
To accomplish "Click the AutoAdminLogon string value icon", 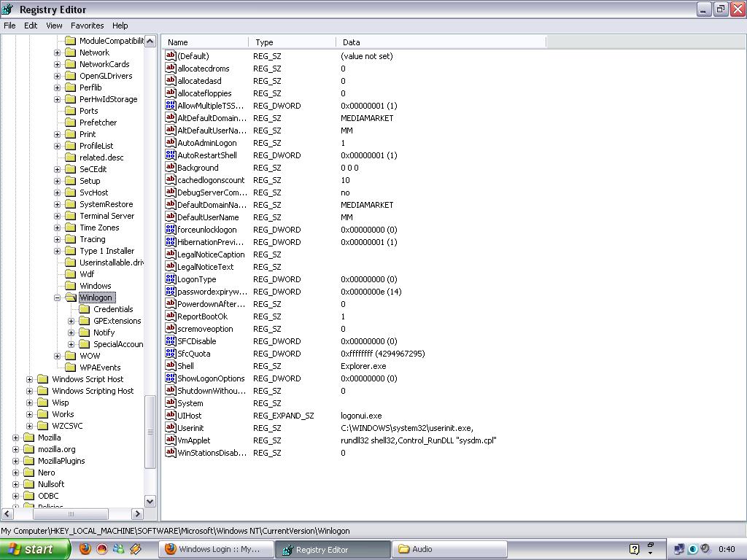I will (x=171, y=142).
